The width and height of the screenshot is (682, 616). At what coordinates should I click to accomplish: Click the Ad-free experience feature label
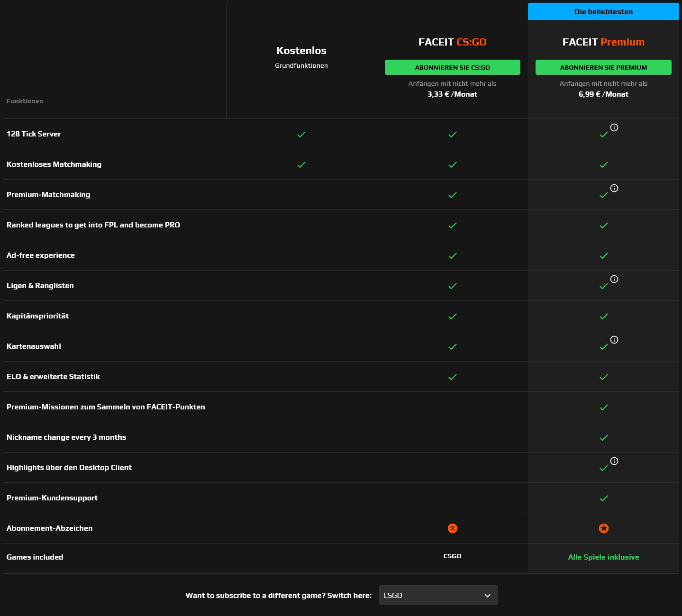41,255
